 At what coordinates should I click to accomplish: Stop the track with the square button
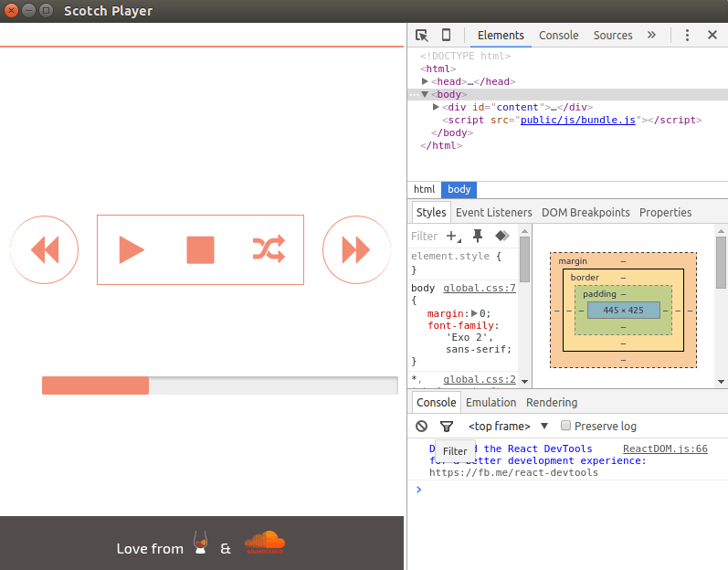[200, 249]
